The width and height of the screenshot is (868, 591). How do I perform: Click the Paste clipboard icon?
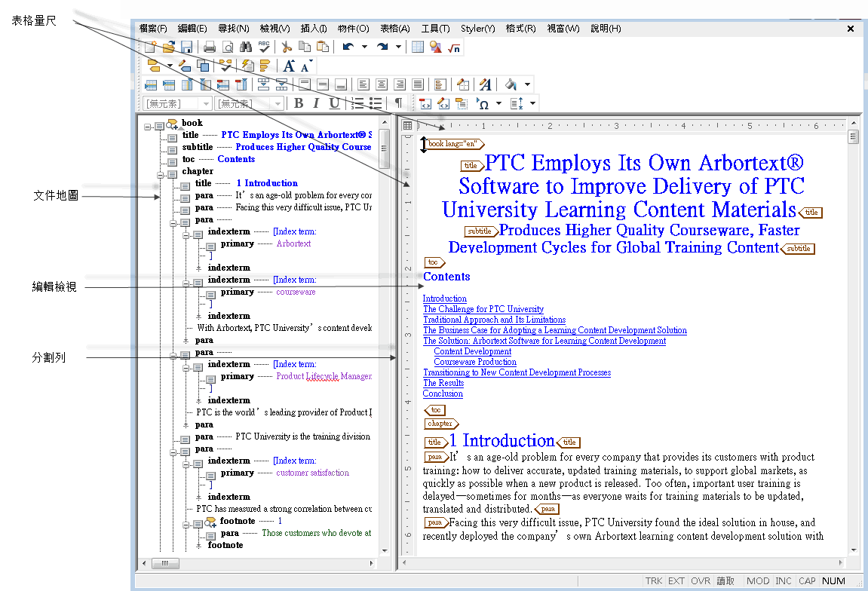click(322, 47)
